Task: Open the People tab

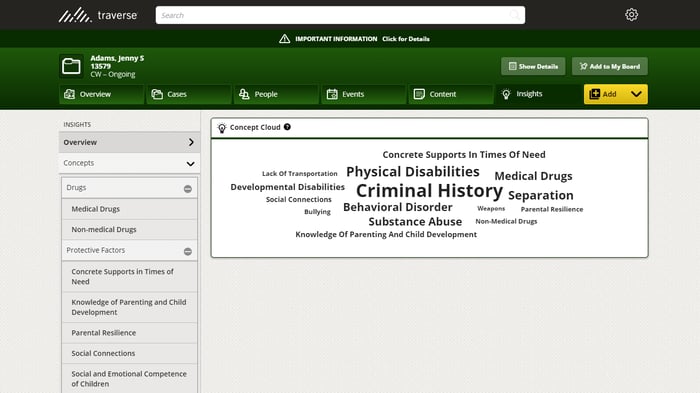Action: 276,94
